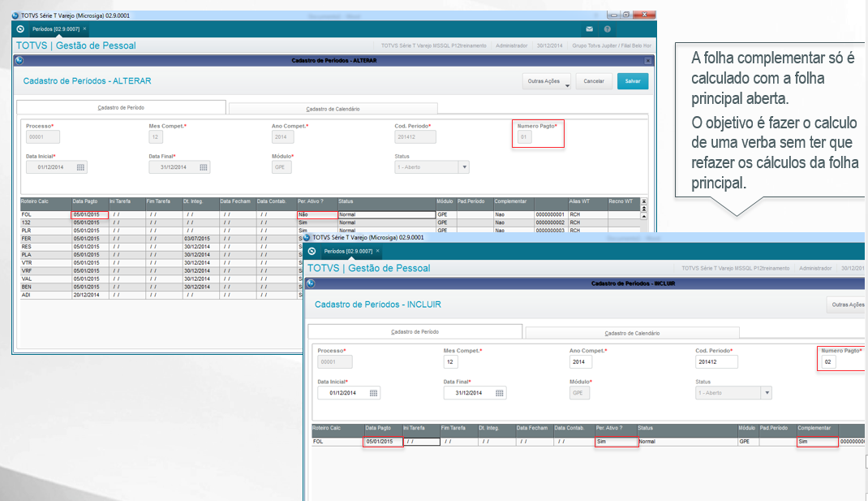Select the VRF row in ALTERAR table

pyautogui.click(x=161, y=271)
